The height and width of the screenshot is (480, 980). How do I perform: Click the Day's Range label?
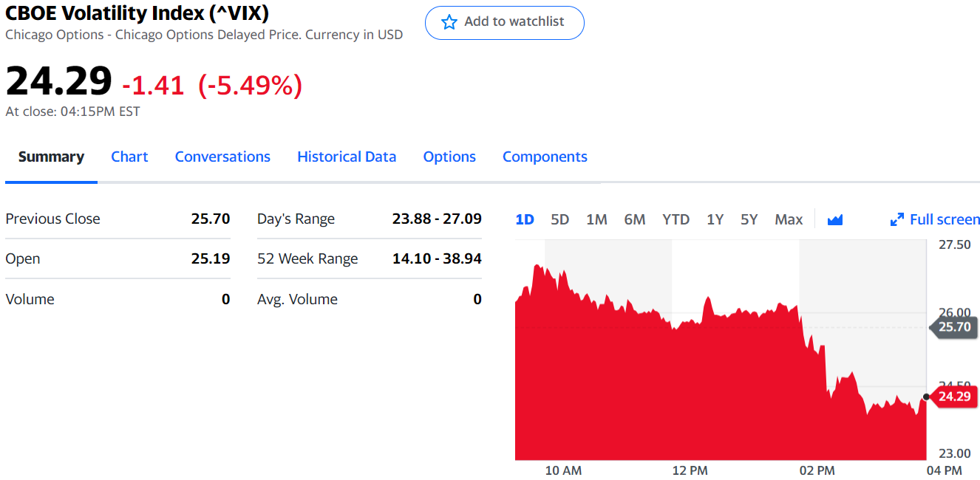tap(296, 219)
